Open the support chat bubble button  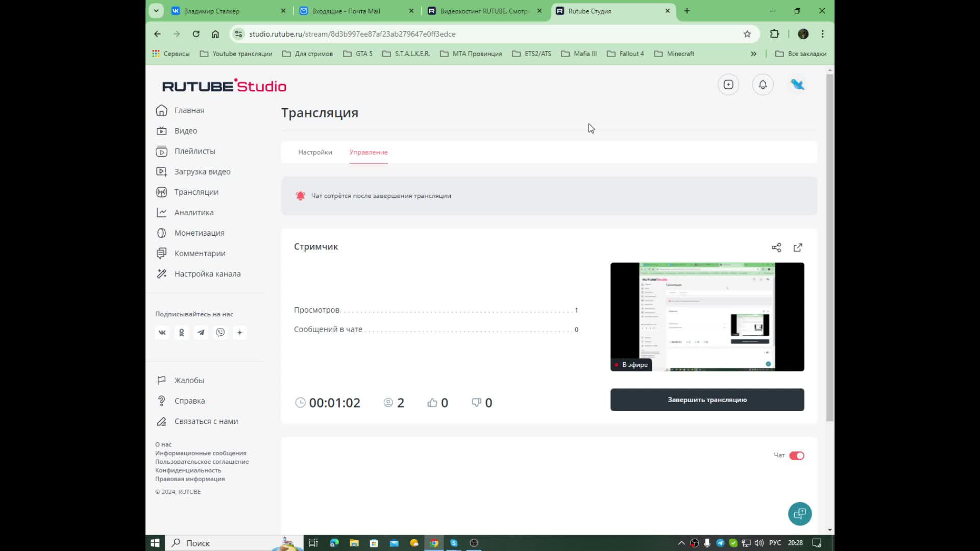800,514
